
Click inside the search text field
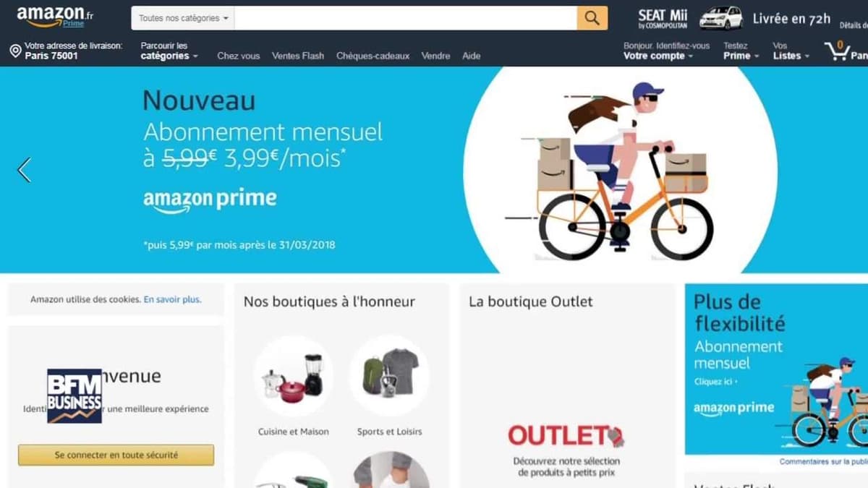pos(406,18)
